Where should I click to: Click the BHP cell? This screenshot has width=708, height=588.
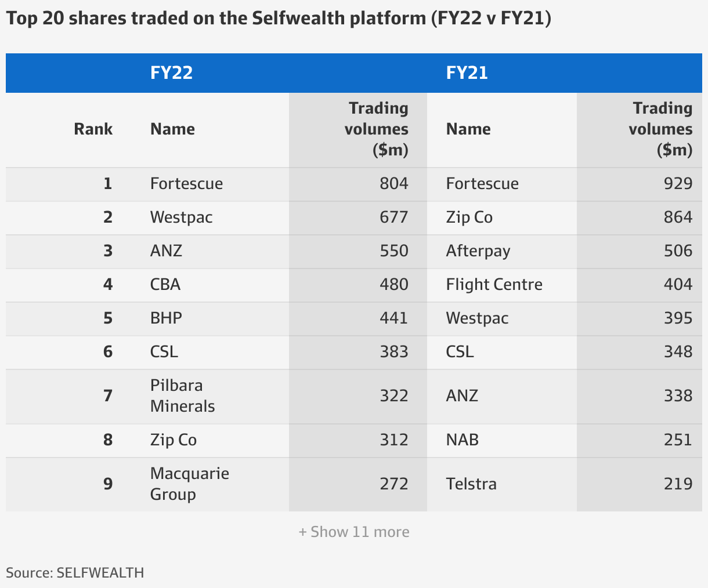[166, 318]
